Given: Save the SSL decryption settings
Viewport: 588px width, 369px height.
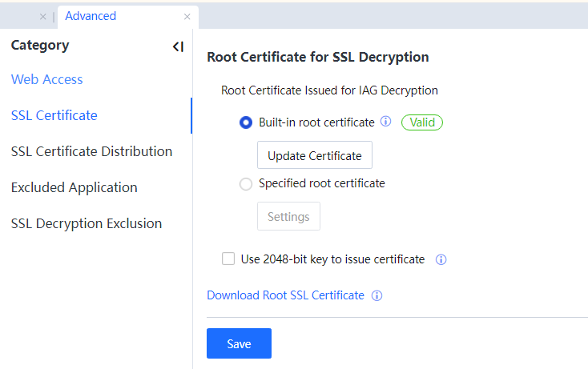Looking at the screenshot, I should 239,343.
